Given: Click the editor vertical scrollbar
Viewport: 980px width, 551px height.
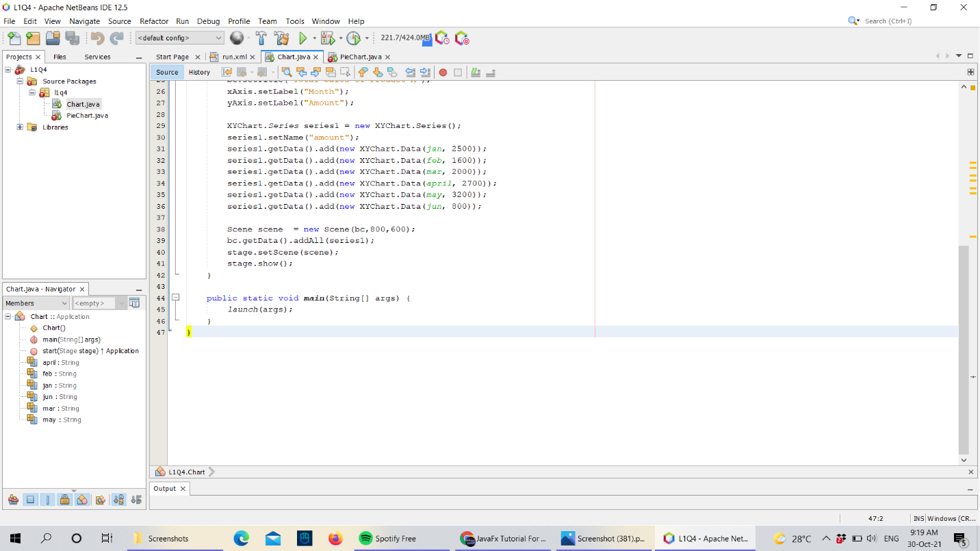Looking at the screenshot, I should pyautogui.click(x=964, y=349).
